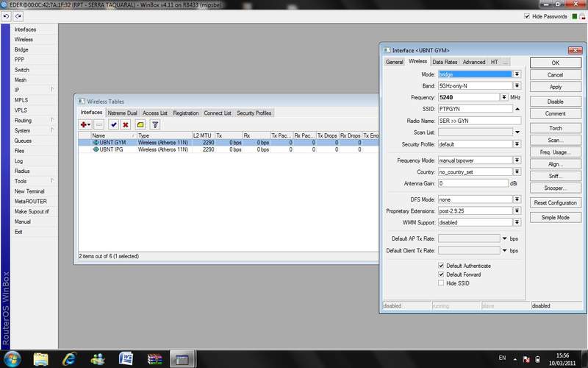
Task: Open the Windows Start orb
Action: [x=12, y=358]
